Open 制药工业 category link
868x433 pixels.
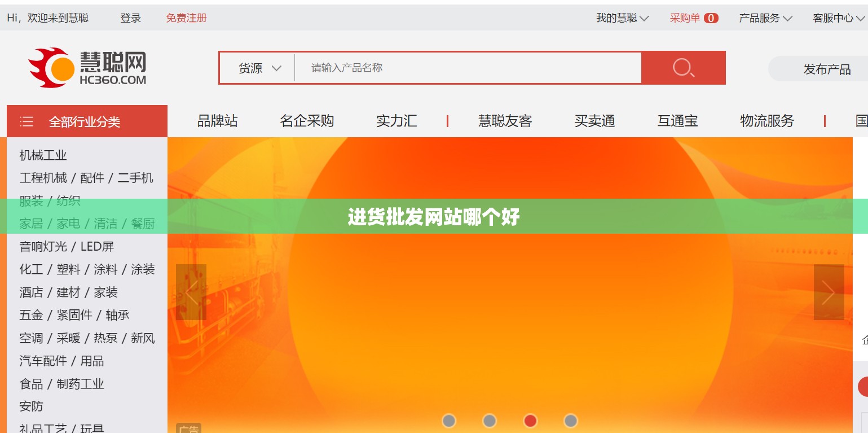click(80, 384)
